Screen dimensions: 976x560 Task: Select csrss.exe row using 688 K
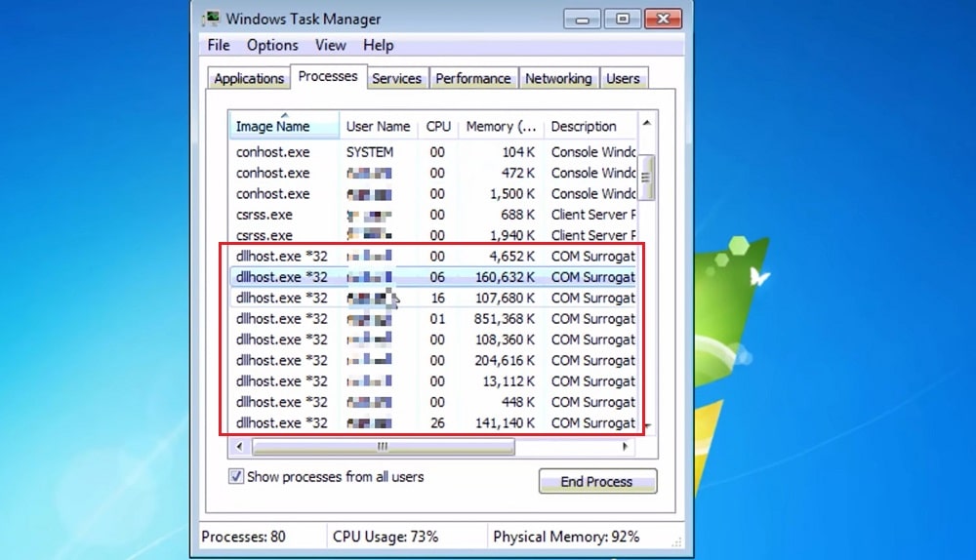[433, 215]
